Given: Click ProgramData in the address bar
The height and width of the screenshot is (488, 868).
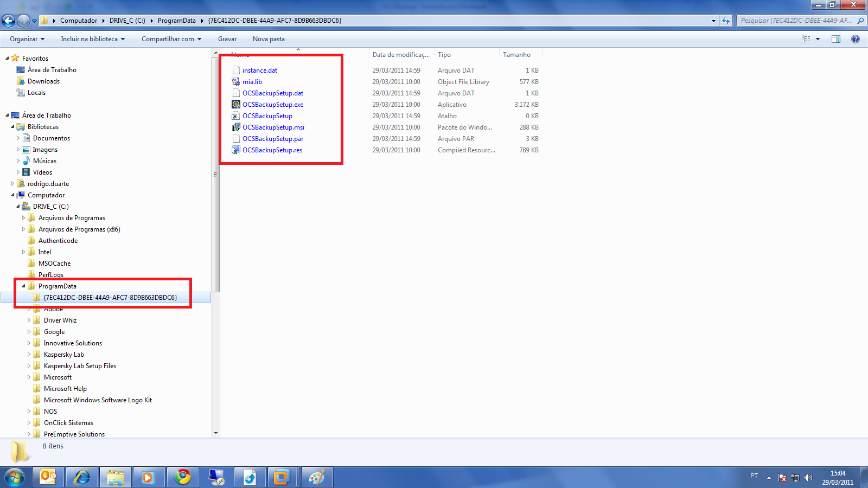Looking at the screenshot, I should pos(177,21).
